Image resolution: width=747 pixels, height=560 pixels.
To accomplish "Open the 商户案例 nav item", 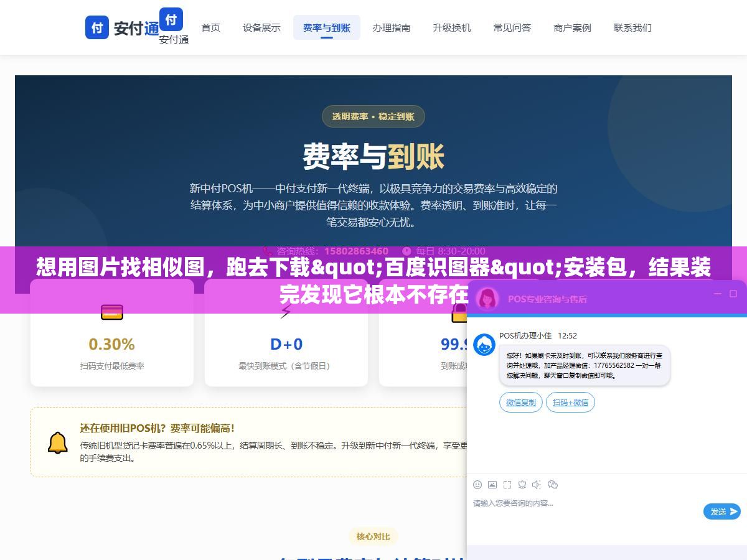I will pyautogui.click(x=573, y=27).
